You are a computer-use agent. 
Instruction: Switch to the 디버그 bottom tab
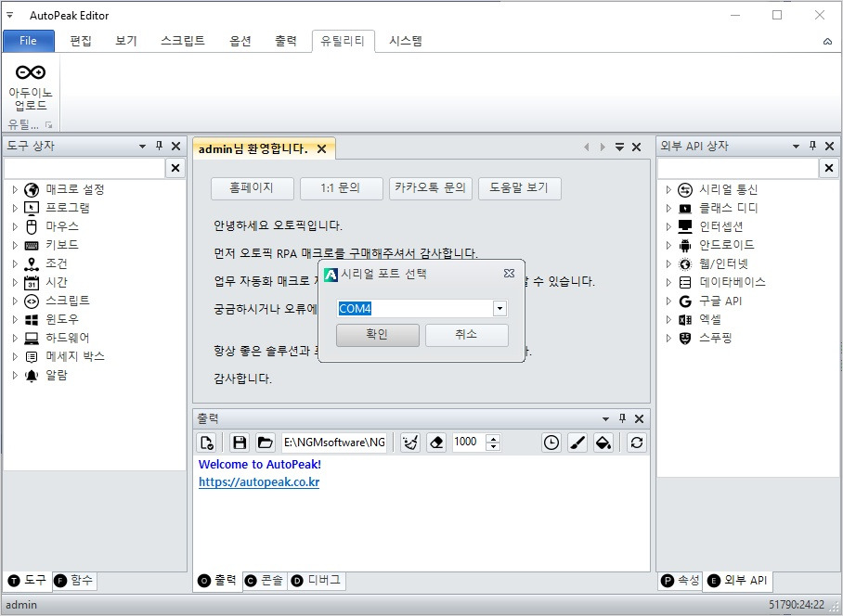coord(317,581)
